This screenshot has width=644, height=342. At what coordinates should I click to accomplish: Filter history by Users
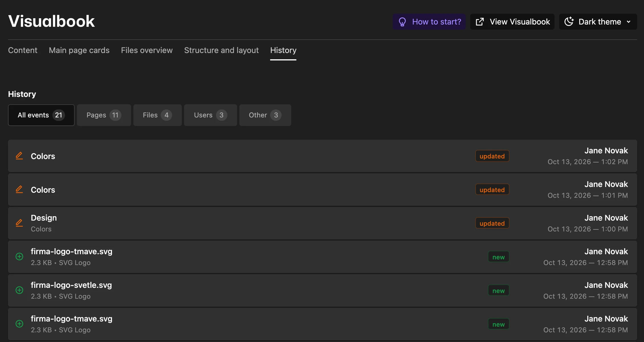click(211, 115)
